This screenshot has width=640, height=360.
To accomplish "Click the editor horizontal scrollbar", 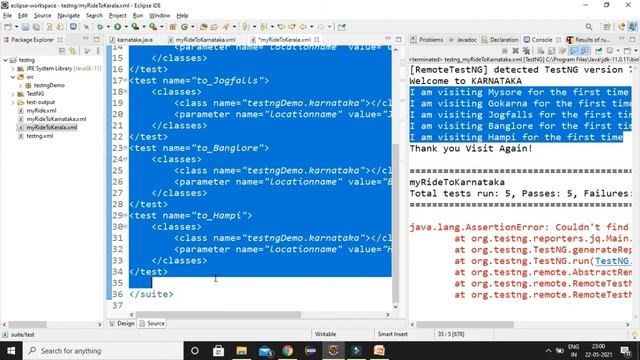I will pos(218,315).
